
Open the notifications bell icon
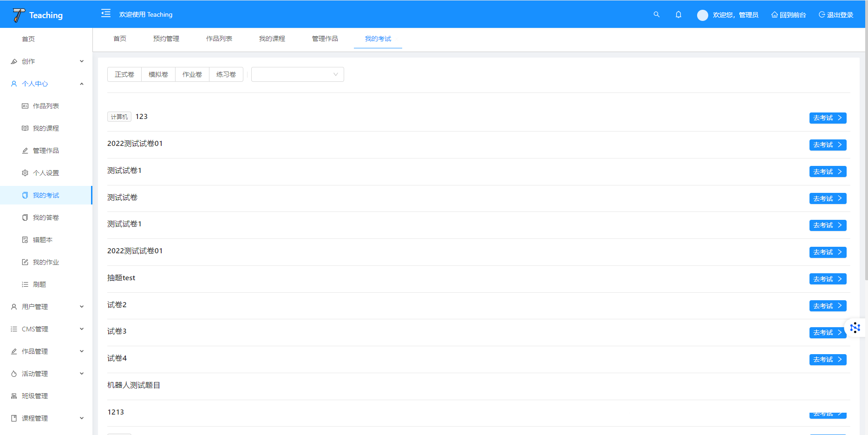pos(679,14)
